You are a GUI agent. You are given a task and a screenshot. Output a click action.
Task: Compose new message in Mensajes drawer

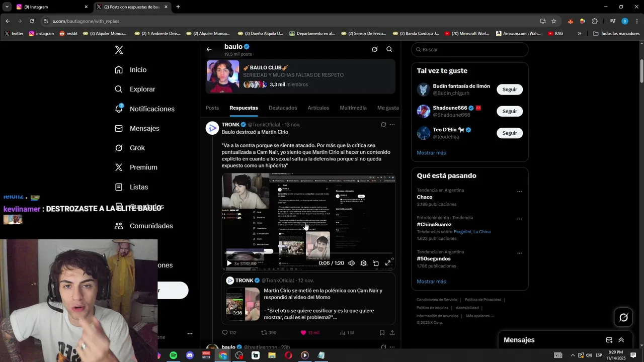pyautogui.click(x=609, y=340)
